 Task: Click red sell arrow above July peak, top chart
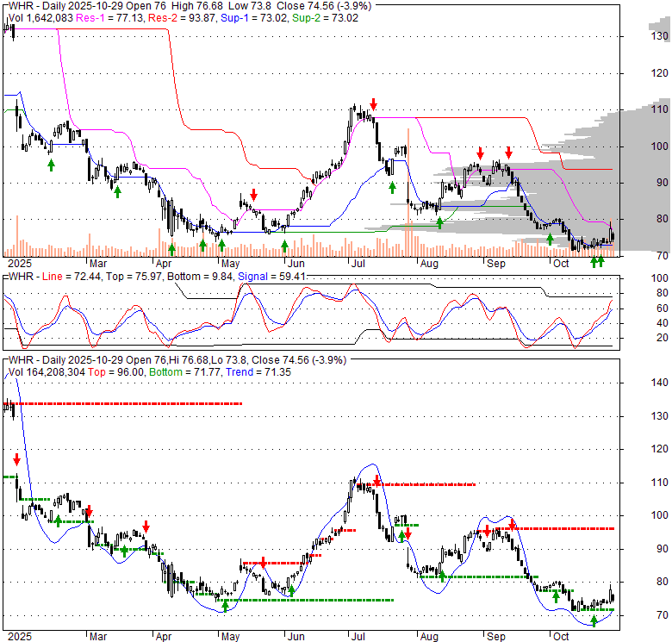[x=374, y=104]
